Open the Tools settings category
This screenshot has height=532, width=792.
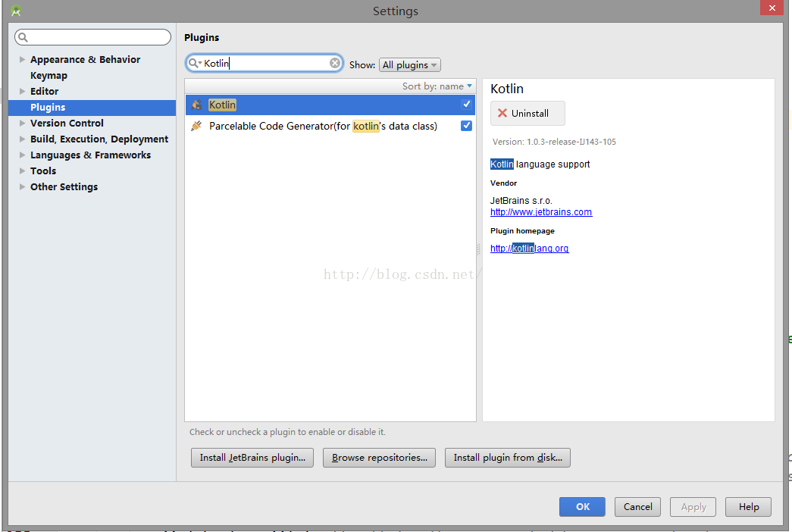click(x=43, y=171)
